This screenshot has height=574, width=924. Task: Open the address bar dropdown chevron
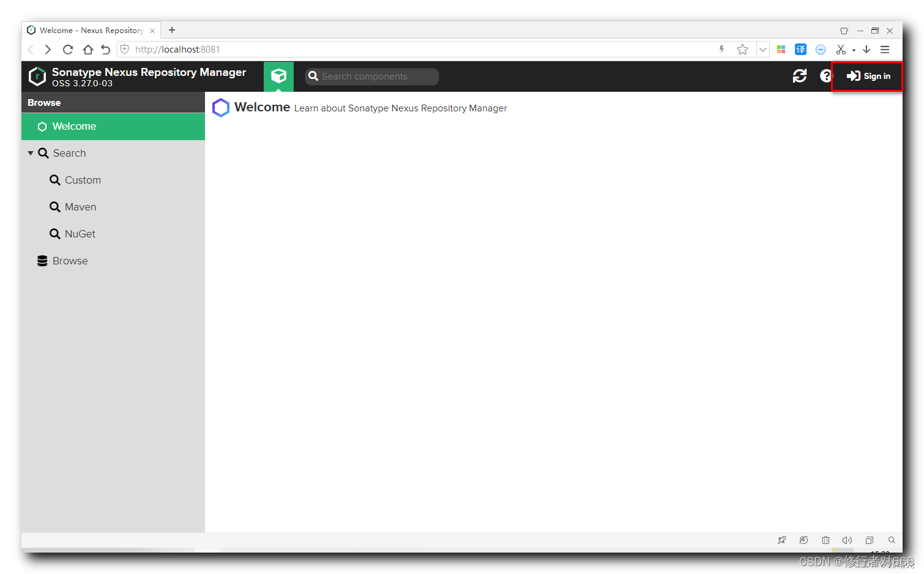(x=762, y=49)
